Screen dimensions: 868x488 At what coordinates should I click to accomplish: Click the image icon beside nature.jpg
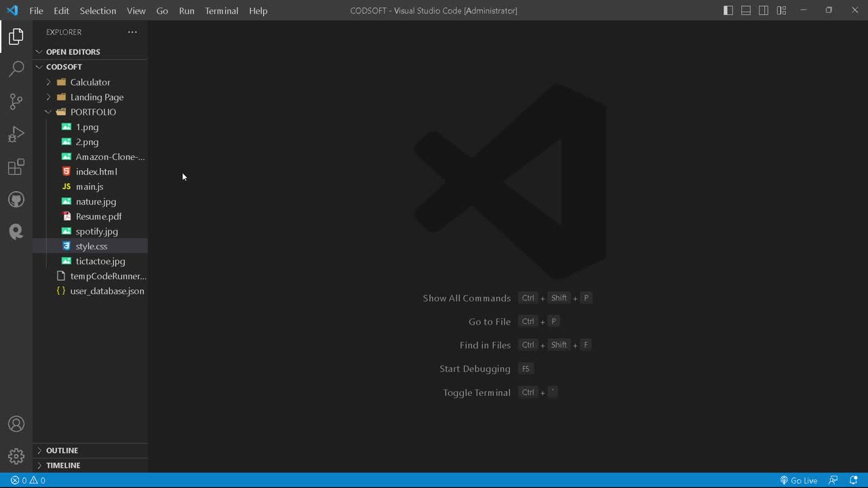point(66,201)
